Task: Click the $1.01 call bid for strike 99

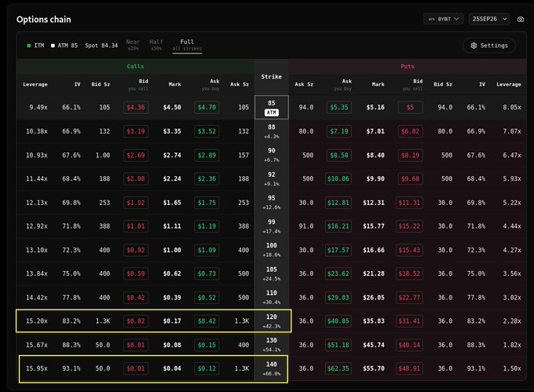Action: [x=136, y=226]
